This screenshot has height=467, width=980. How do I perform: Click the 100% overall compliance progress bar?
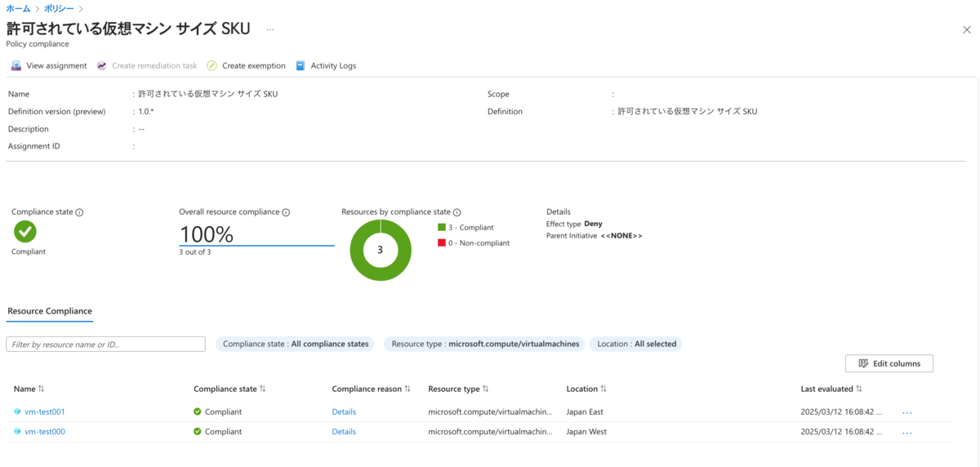(256, 245)
